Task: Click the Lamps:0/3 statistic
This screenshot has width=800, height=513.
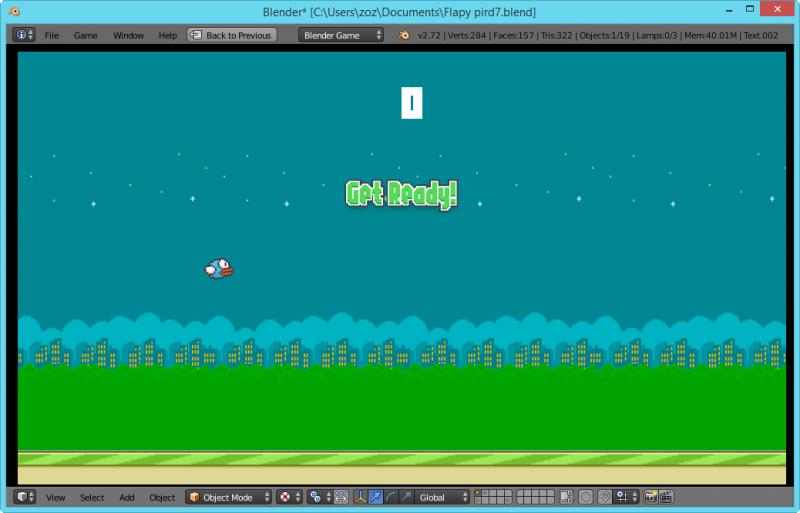Action: (657, 35)
